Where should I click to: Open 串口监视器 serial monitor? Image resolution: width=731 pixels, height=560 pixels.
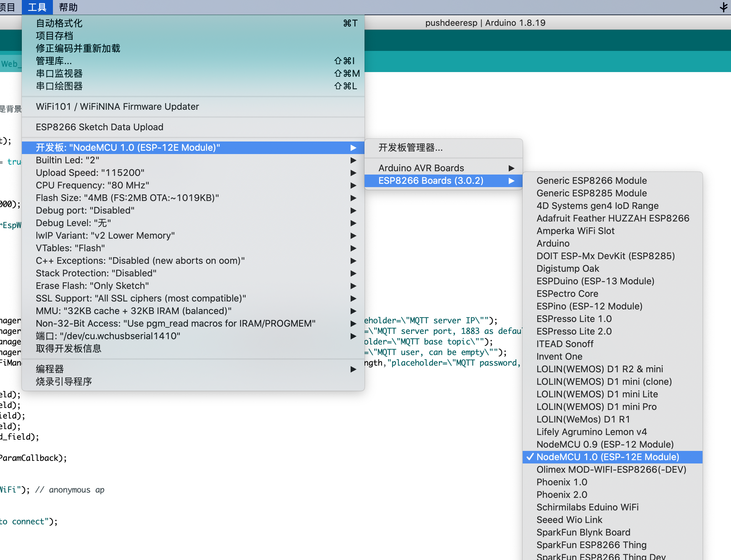coord(193,74)
